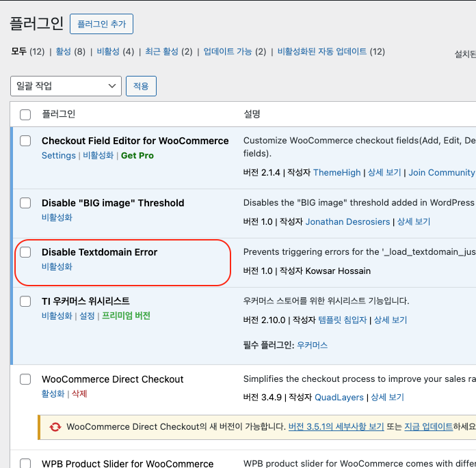The width and height of the screenshot is (476, 468).
Task: Tick the TI 우커머스 위시리스트 checkbox
Action: click(25, 301)
